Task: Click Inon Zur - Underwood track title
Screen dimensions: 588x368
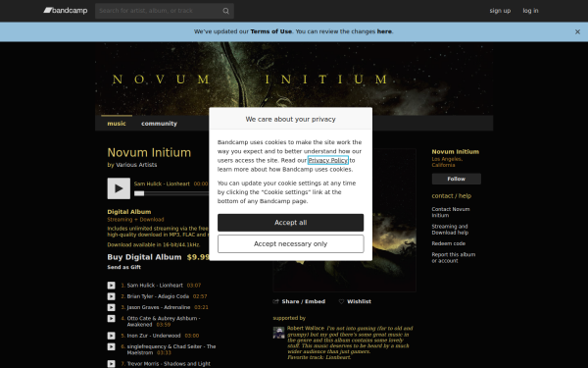Action: [x=154, y=336]
